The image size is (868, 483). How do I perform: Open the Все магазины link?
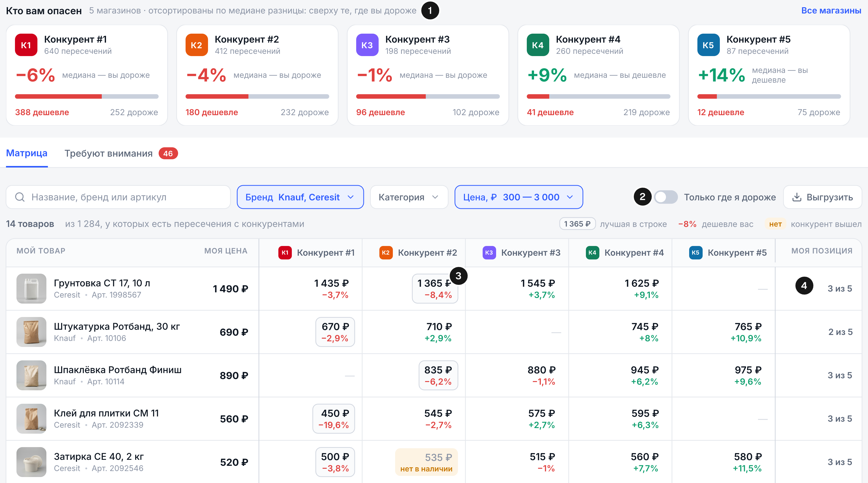831,11
